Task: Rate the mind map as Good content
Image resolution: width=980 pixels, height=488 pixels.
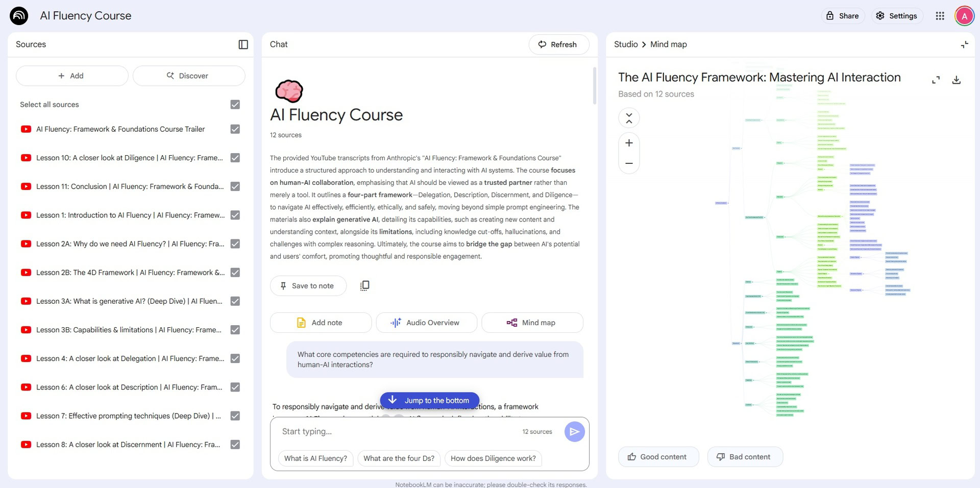Action: 656,457
